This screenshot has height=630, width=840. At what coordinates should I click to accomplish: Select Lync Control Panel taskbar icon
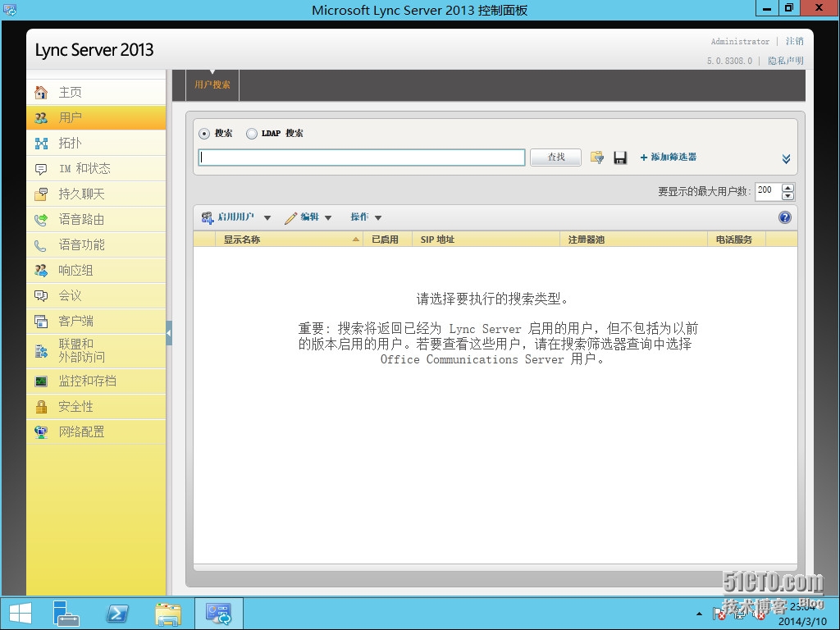218,614
